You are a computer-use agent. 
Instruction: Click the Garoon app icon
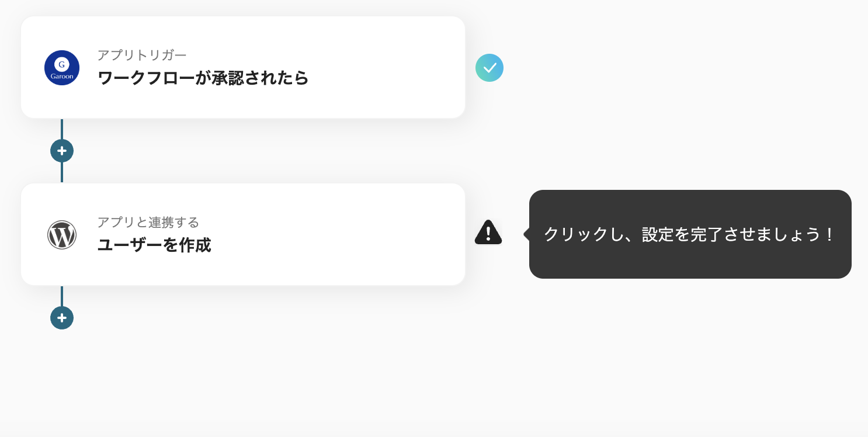[62, 68]
